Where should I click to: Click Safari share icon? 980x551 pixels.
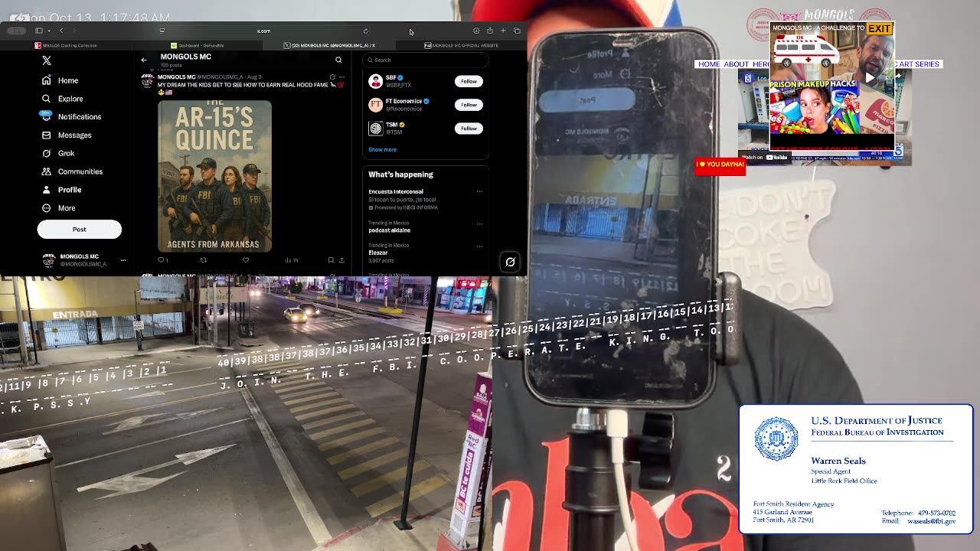point(490,31)
